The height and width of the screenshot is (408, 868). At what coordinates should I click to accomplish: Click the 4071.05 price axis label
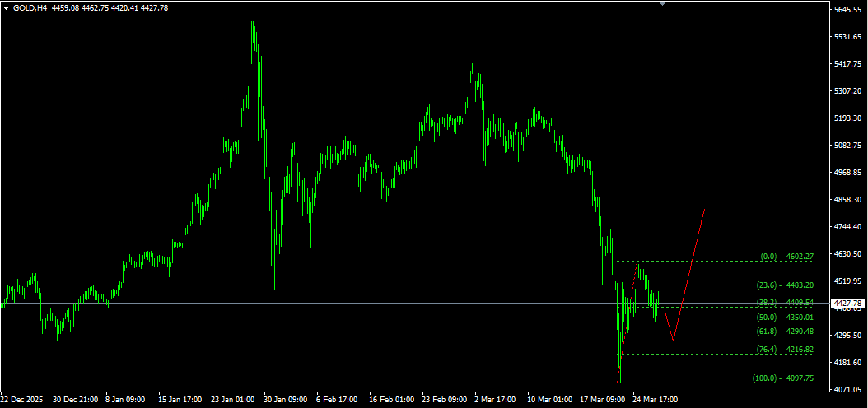pos(848,390)
